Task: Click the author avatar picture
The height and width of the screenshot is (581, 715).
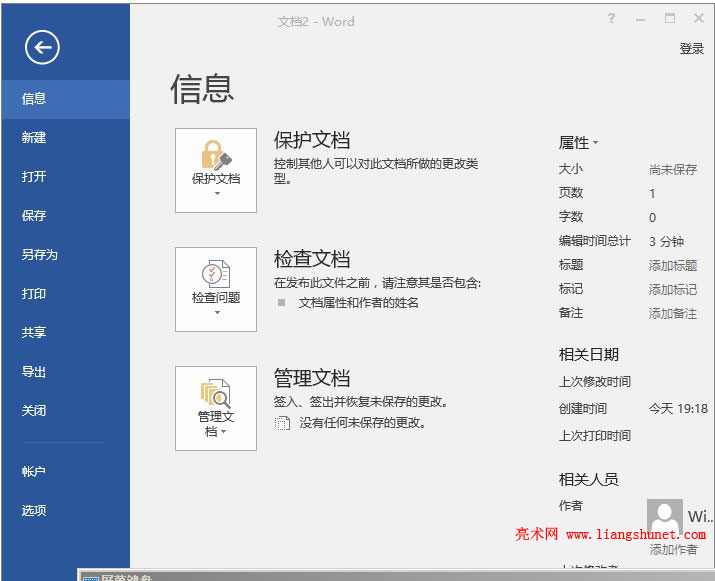Action: tap(664, 517)
